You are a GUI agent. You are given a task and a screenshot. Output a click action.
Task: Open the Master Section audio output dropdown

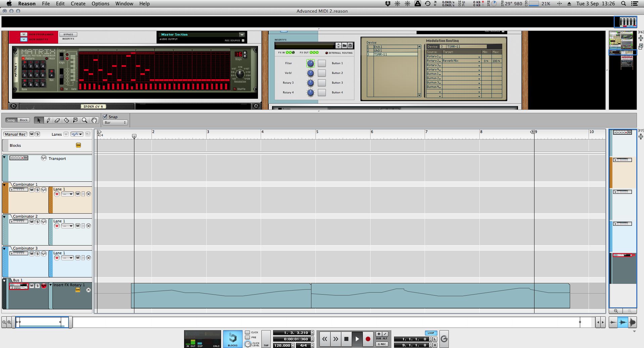click(242, 35)
